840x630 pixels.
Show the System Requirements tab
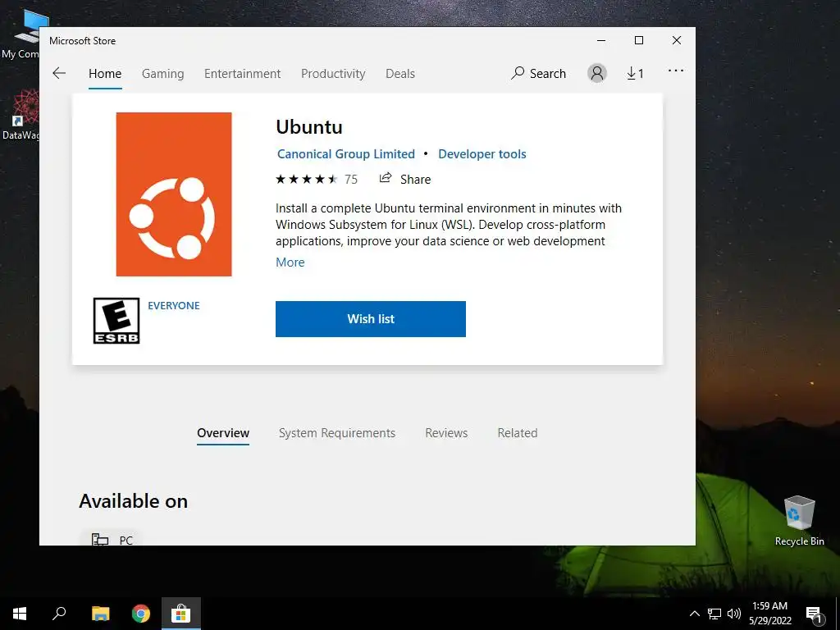pos(337,433)
